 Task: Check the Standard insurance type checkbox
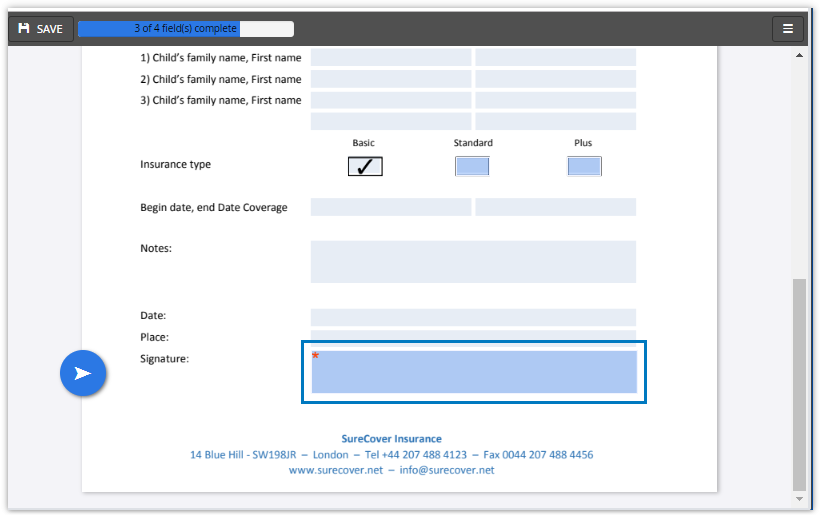point(472,166)
